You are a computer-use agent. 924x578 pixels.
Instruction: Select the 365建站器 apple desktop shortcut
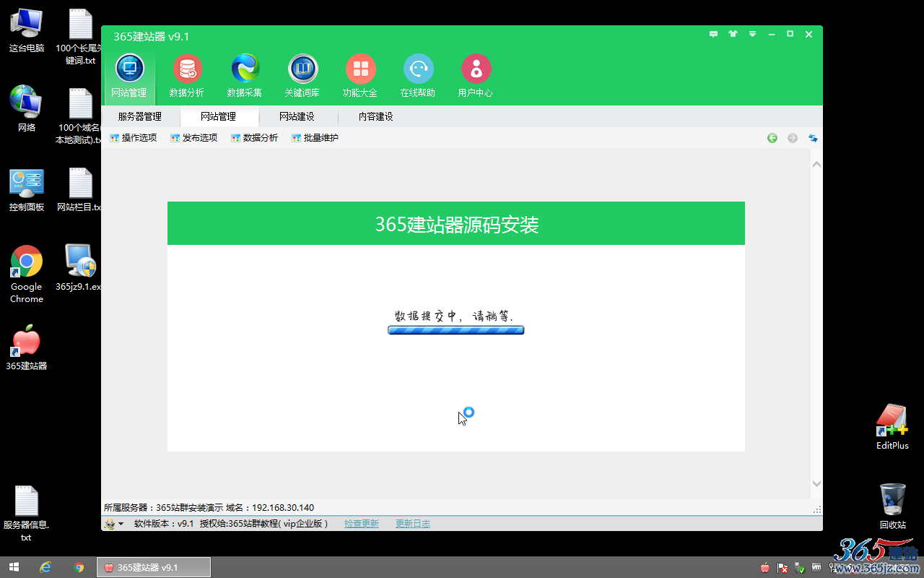(x=27, y=348)
